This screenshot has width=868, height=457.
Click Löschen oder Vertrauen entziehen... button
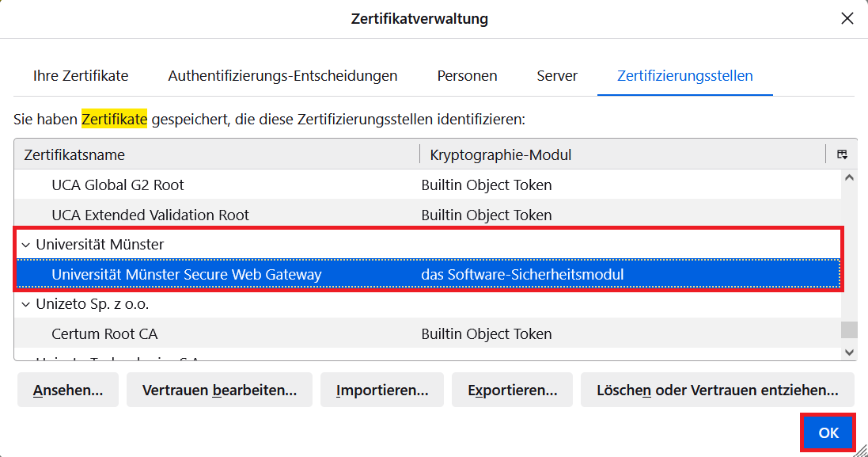pyautogui.click(x=717, y=390)
